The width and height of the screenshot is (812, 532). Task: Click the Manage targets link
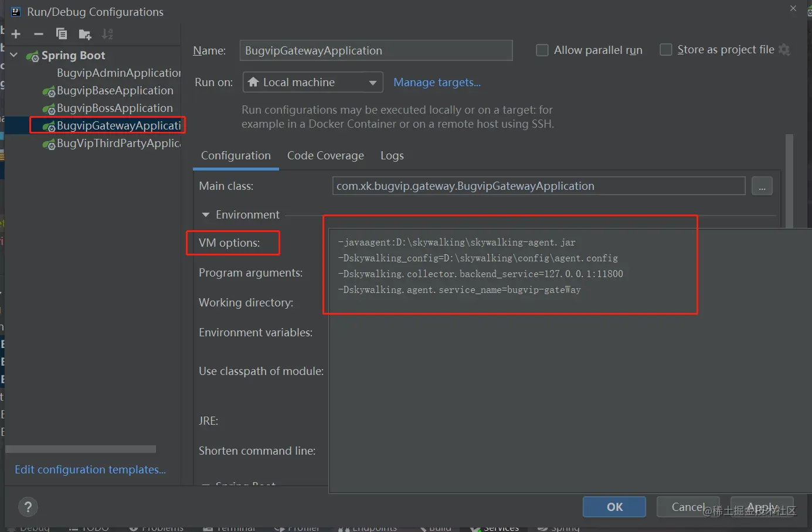coord(437,83)
